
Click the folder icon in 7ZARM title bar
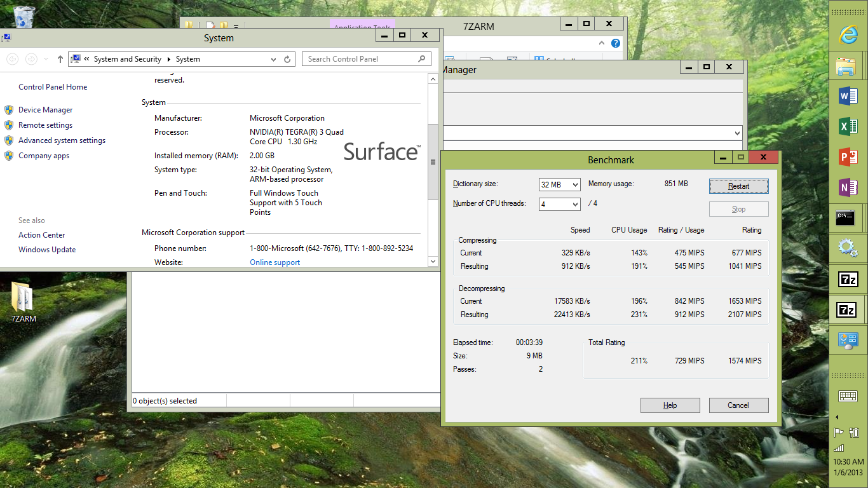coord(189,26)
